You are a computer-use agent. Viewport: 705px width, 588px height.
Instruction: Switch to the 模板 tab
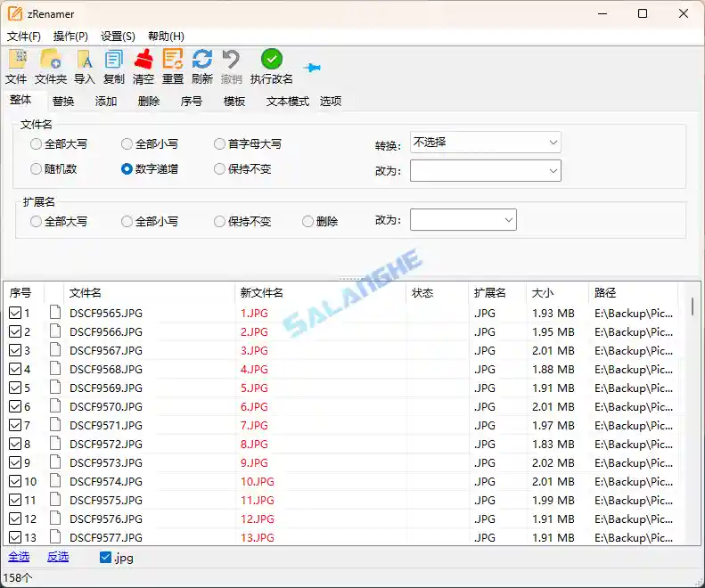coord(234,102)
